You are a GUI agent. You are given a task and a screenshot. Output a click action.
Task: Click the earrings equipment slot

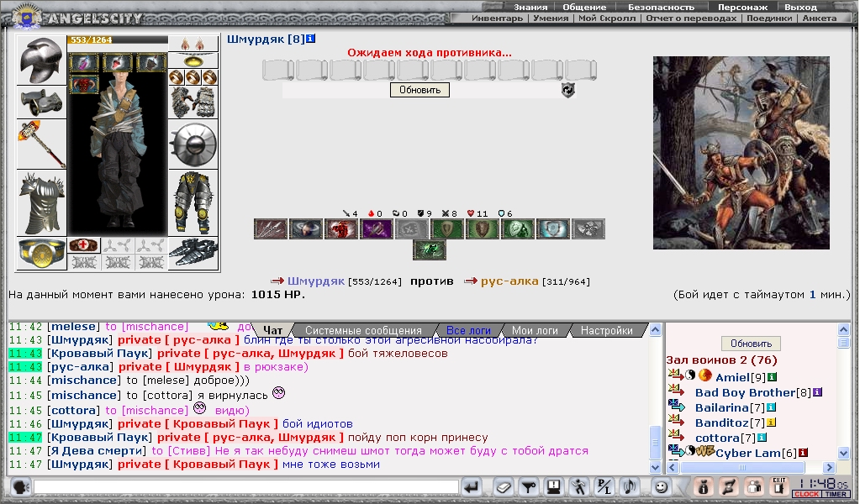193,44
